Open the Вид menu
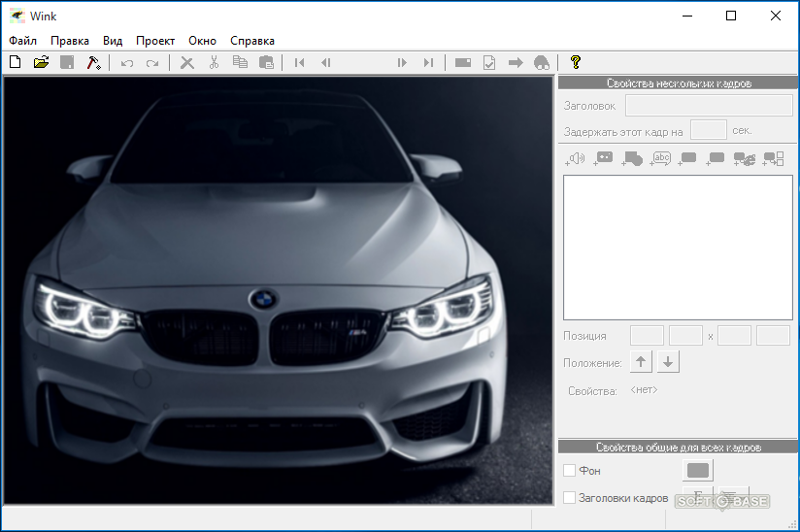This screenshot has width=800, height=532. pyautogui.click(x=113, y=41)
